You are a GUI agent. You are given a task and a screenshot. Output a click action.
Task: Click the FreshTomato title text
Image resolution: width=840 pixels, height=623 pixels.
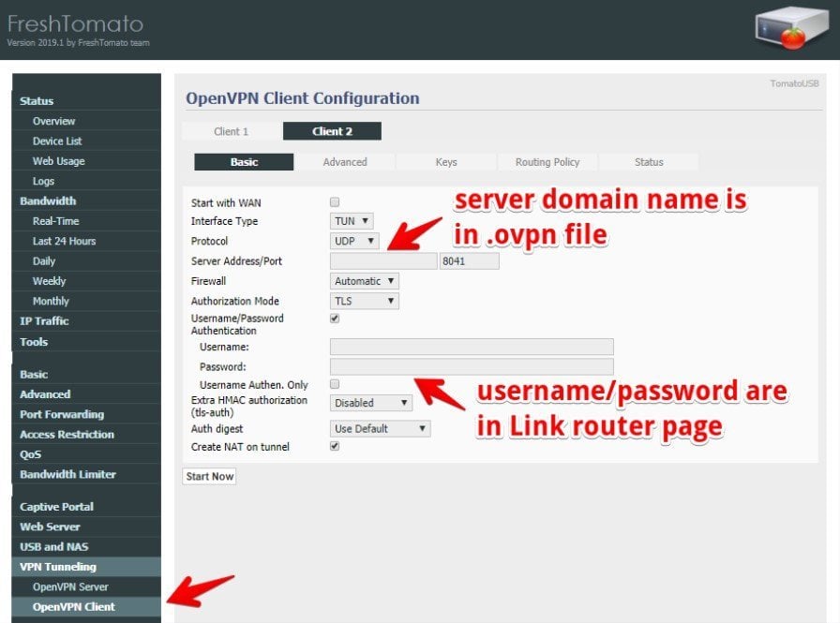pos(75,23)
